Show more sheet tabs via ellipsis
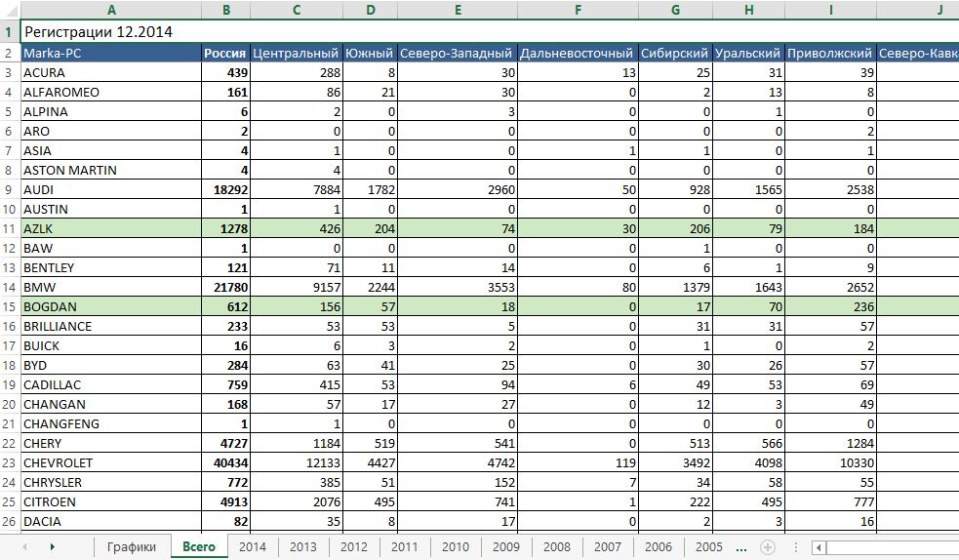The height and width of the screenshot is (560, 959). click(741, 547)
